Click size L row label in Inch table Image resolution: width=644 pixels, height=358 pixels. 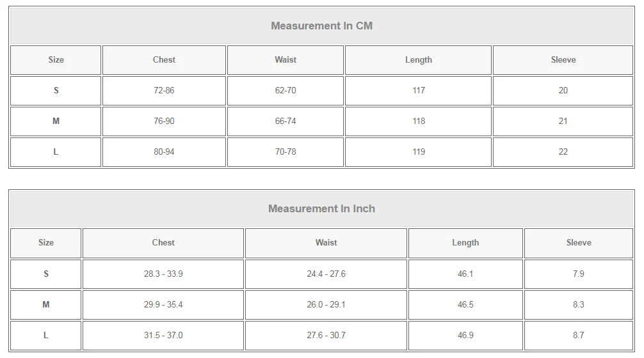tap(46, 336)
